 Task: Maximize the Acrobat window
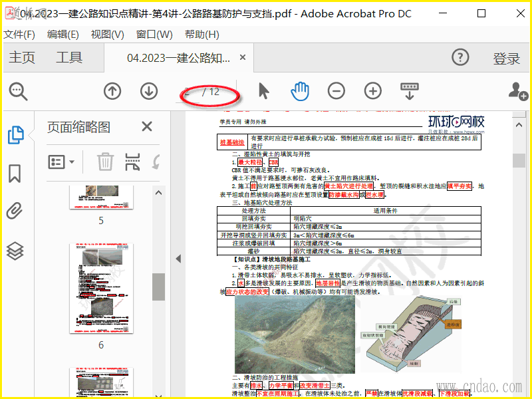click(481, 13)
